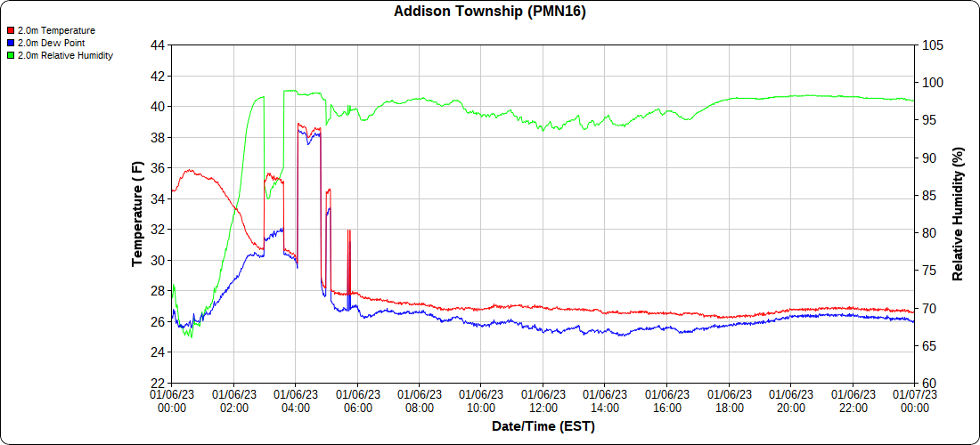
Task: Click the 01/06/23 00:00 x-axis tick label
Action: click(172, 401)
